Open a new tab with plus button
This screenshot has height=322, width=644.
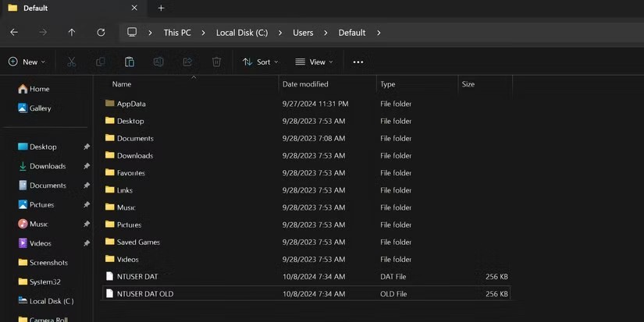pos(161,9)
